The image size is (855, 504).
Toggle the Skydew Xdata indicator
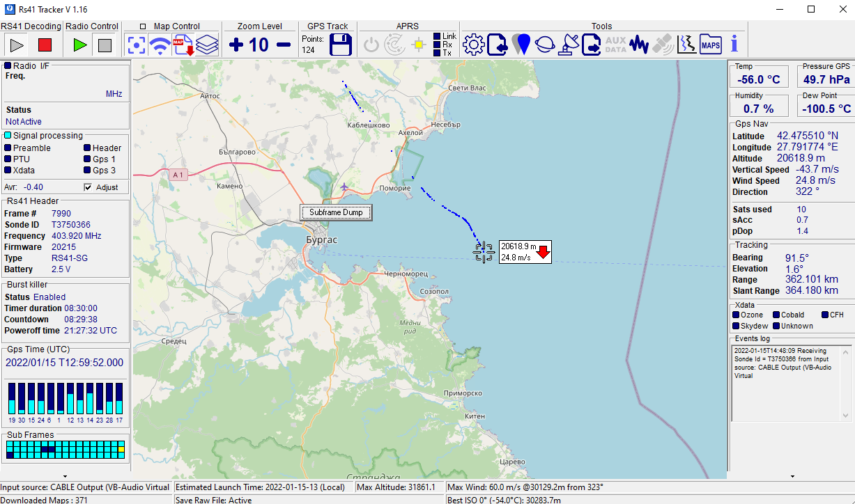click(736, 326)
